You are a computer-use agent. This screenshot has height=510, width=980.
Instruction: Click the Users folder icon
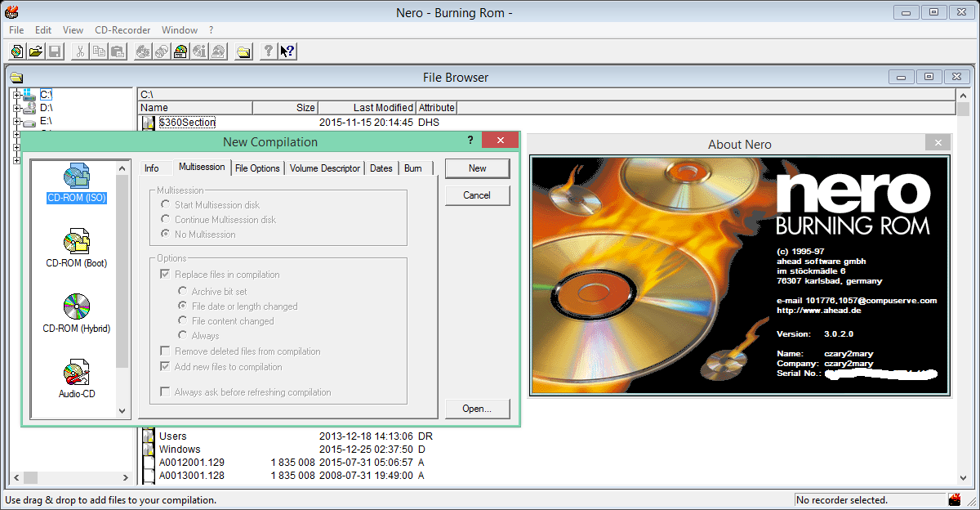point(149,436)
